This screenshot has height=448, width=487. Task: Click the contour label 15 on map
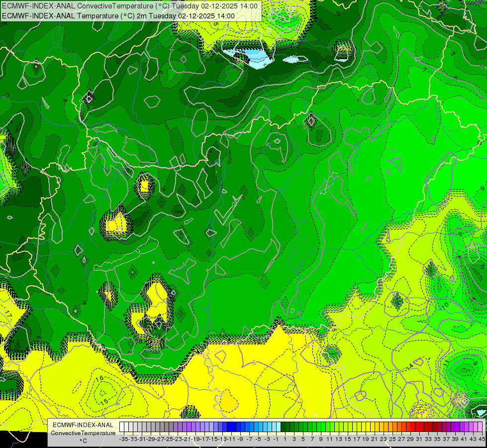tap(104, 402)
